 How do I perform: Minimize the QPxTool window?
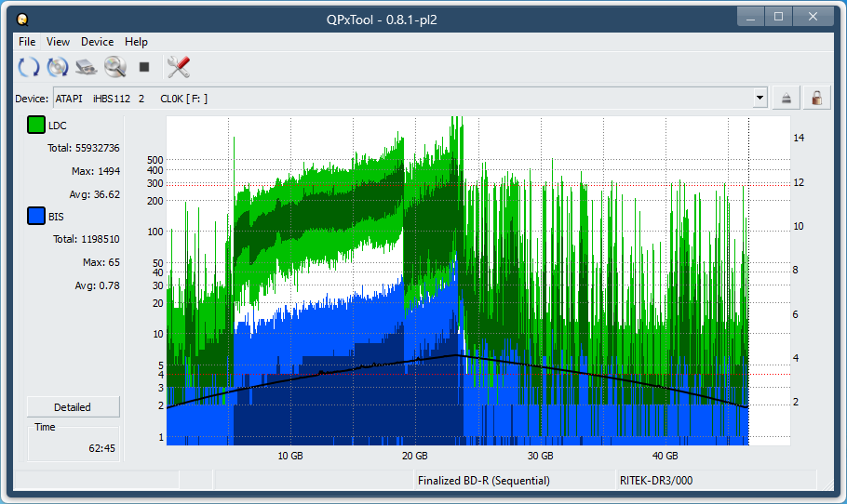pyautogui.click(x=750, y=17)
